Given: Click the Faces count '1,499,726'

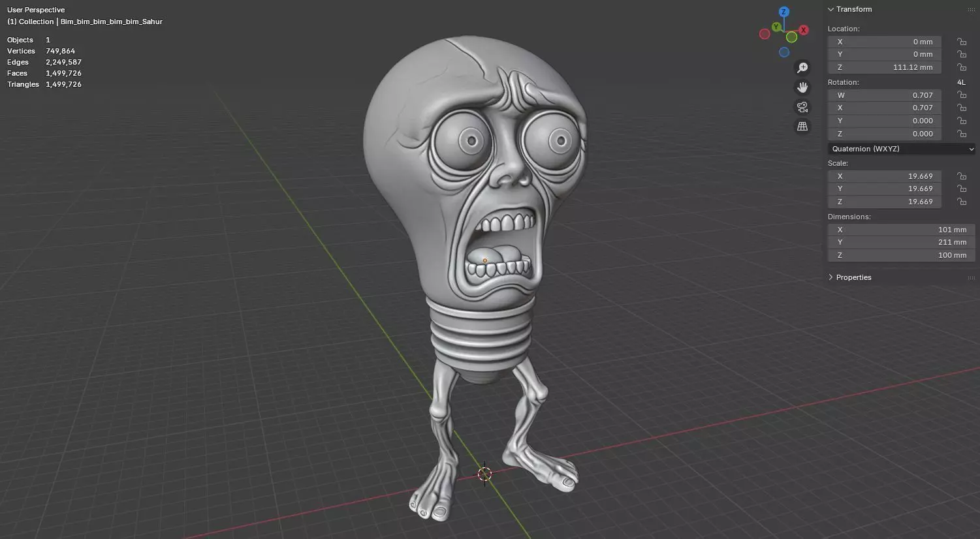Looking at the screenshot, I should [63, 73].
